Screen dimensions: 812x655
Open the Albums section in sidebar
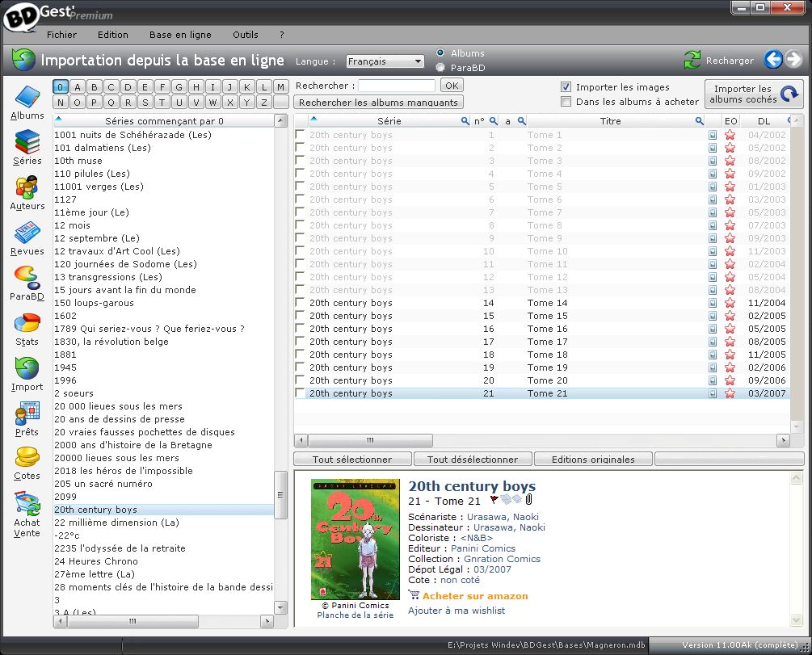(27, 103)
